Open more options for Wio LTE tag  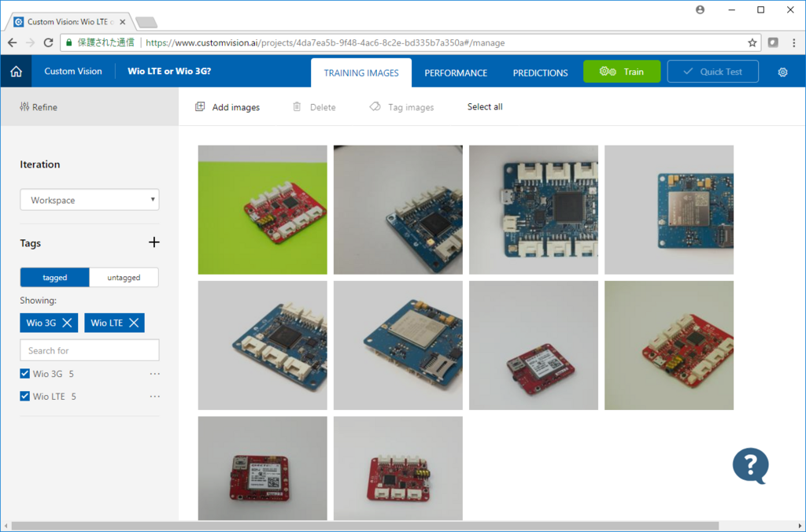tap(155, 397)
